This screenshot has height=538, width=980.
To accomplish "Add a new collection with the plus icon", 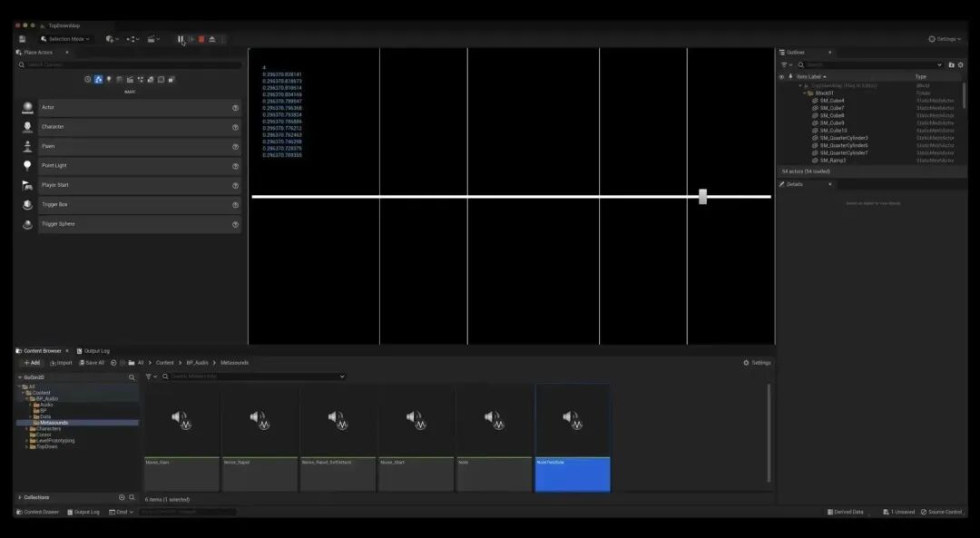I will (122, 498).
